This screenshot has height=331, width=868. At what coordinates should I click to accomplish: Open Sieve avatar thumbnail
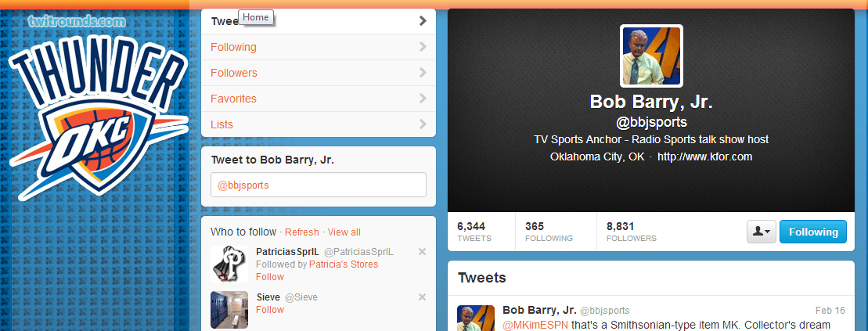click(x=229, y=310)
